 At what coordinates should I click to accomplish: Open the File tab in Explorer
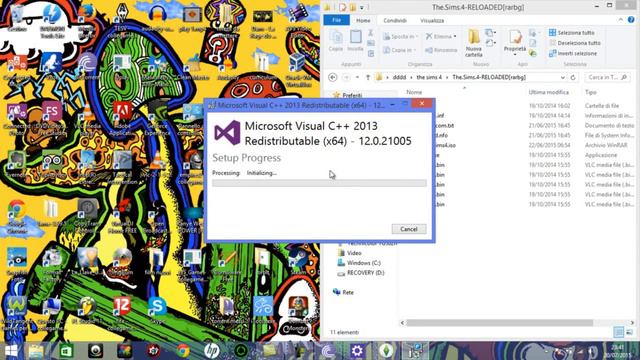tap(336, 20)
